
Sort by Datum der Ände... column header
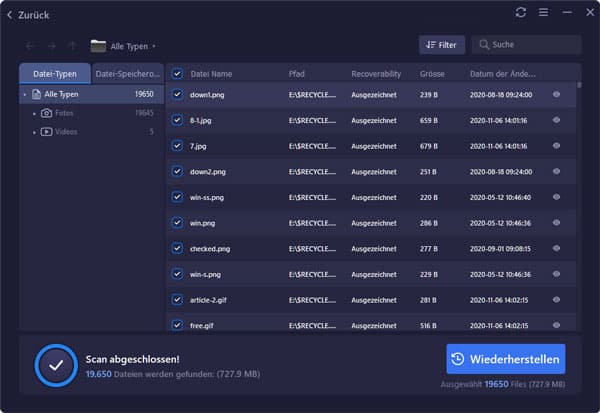pyautogui.click(x=503, y=74)
